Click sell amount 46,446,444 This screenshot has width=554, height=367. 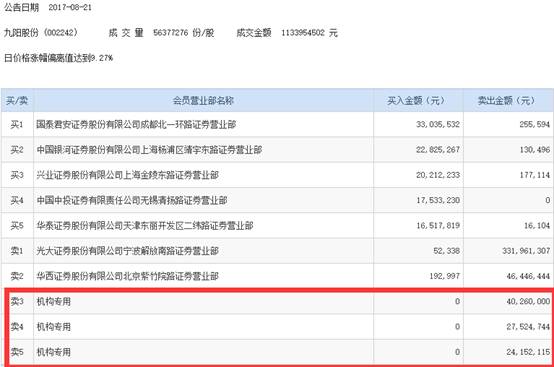[x=528, y=276]
